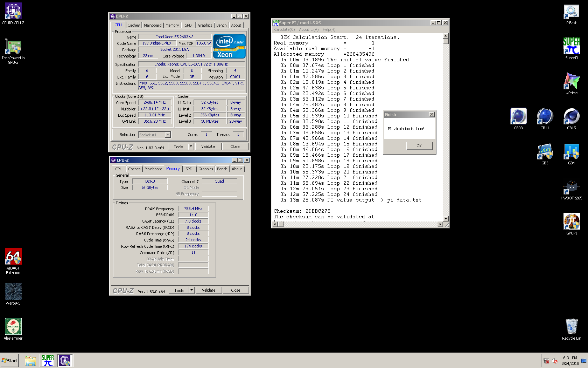588x368 pixels.
Task: Open Bench tab in top CPU-Z window
Action: [x=221, y=25]
